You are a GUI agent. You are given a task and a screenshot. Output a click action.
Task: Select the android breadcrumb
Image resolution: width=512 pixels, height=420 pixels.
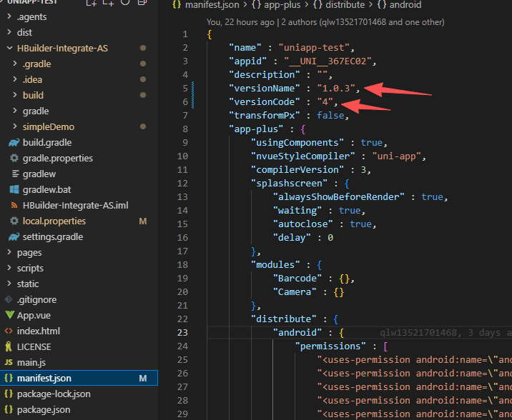[405, 4]
